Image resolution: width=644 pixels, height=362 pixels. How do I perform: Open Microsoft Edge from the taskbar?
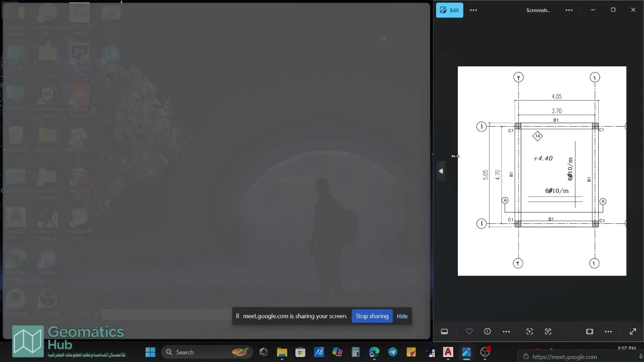(x=374, y=352)
